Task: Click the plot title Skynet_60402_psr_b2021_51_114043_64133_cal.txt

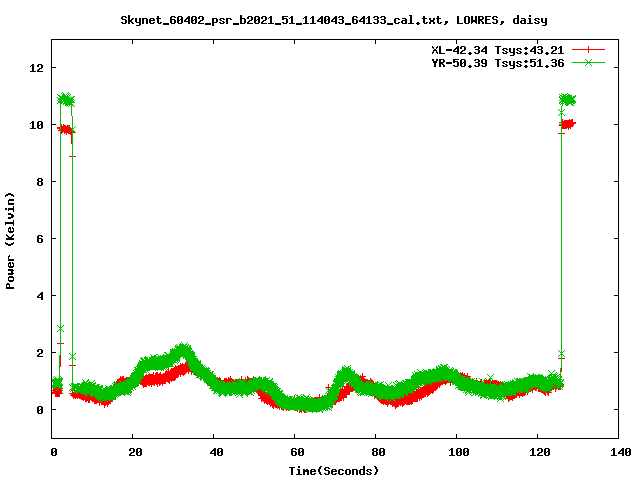Action: (281, 20)
